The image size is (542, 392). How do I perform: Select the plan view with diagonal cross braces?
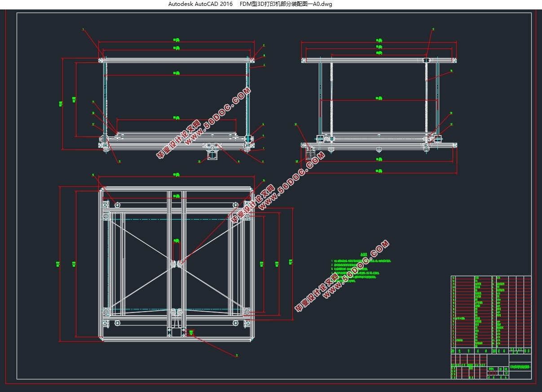pos(176,265)
